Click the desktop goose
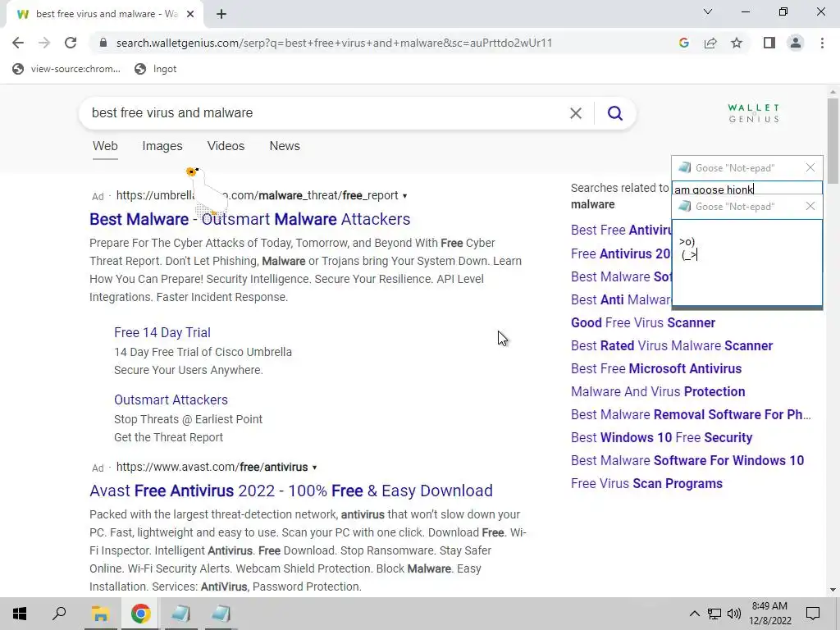Image resolution: width=840 pixels, height=630 pixels. (208, 192)
